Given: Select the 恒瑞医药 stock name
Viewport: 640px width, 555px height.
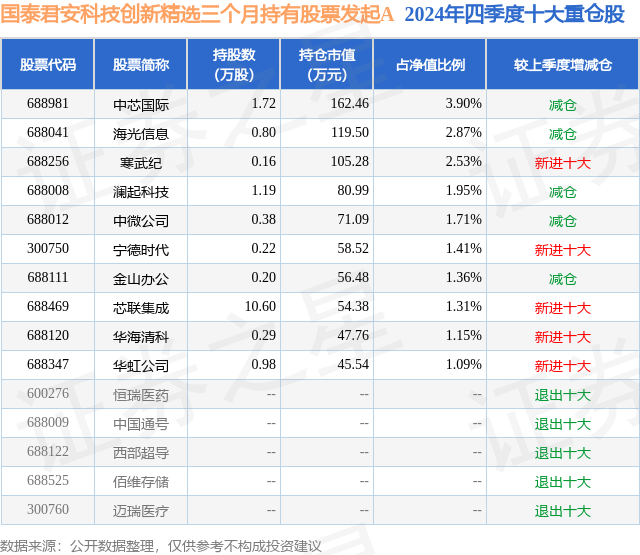Looking at the screenshot, I should tap(141, 395).
